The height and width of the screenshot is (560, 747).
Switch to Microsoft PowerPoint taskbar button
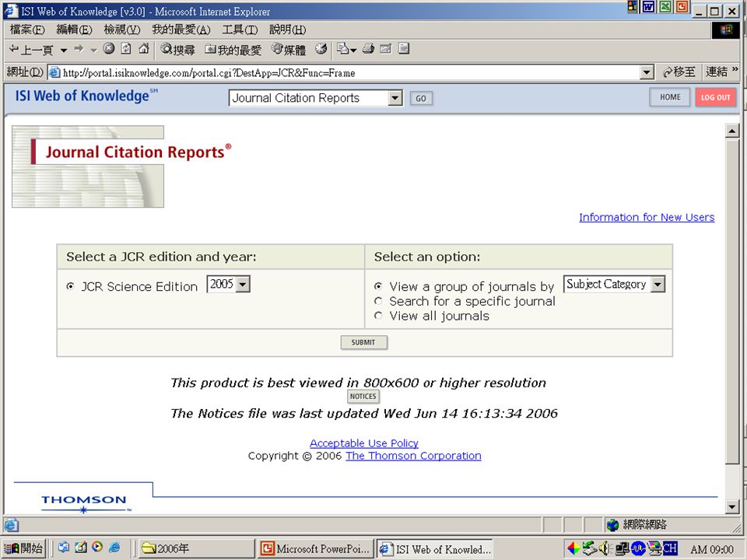[x=315, y=548]
